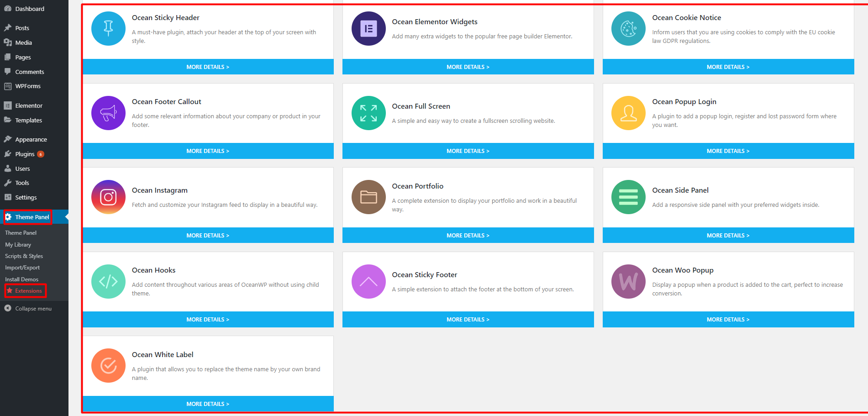
Task: Open the Media menu item
Action: tap(34, 42)
